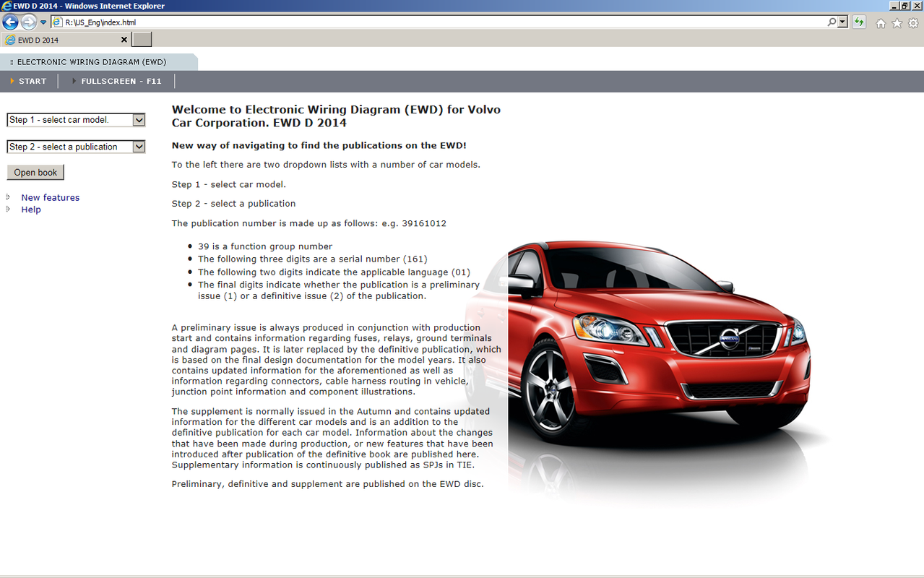924x578 pixels.
Task: Click the browser Back arrow button
Action: (x=10, y=22)
